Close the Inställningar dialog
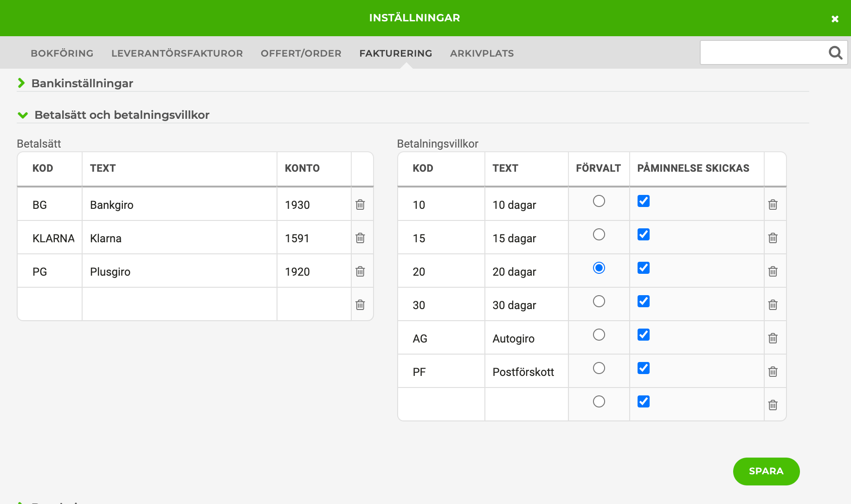The image size is (851, 504). pyautogui.click(x=835, y=19)
